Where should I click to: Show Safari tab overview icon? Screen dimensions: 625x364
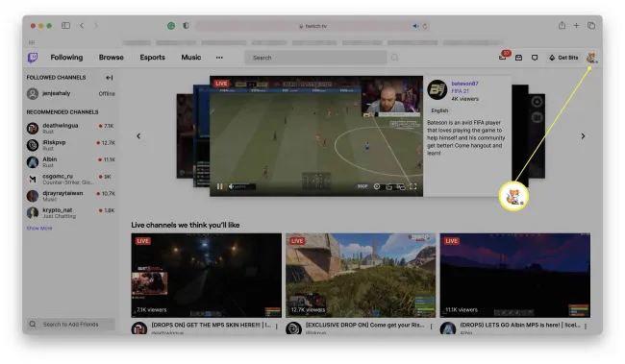tap(591, 26)
